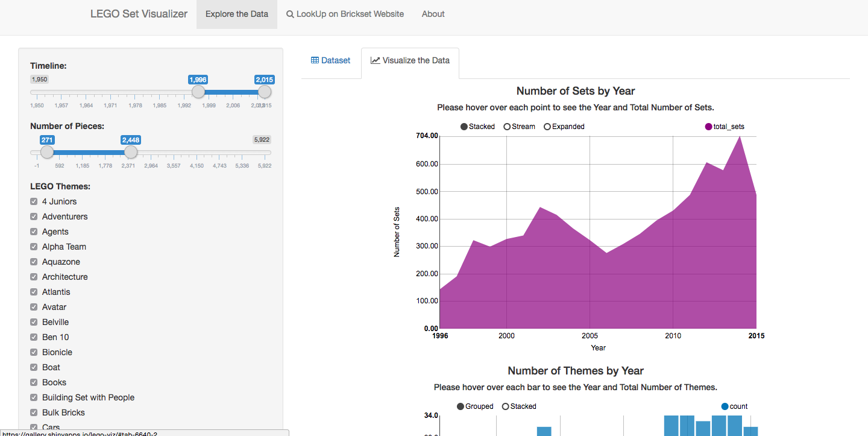Uncheck the Adventurers theme
This screenshot has height=436, width=868.
point(34,216)
